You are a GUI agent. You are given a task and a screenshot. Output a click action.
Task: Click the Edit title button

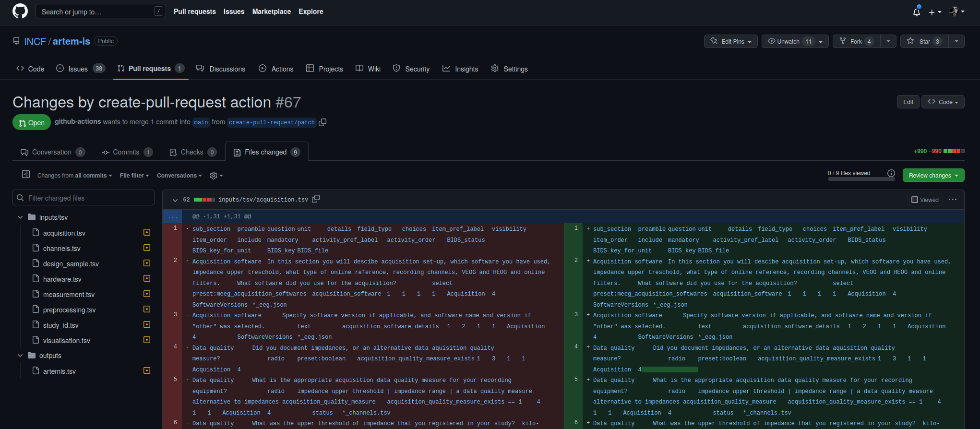[908, 102]
